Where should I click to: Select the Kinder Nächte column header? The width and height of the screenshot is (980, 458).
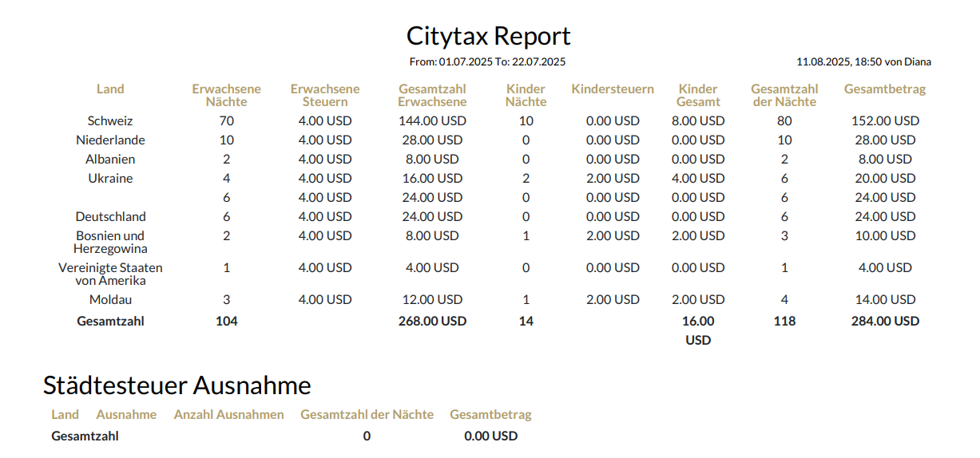[526, 95]
